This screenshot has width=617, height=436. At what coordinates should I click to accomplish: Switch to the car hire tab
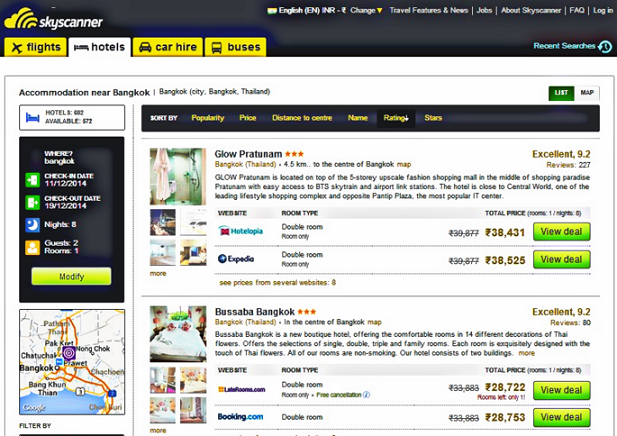168,47
